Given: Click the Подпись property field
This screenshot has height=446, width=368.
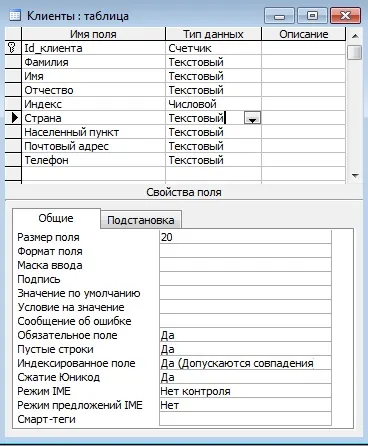Looking at the screenshot, I should click(245, 279).
